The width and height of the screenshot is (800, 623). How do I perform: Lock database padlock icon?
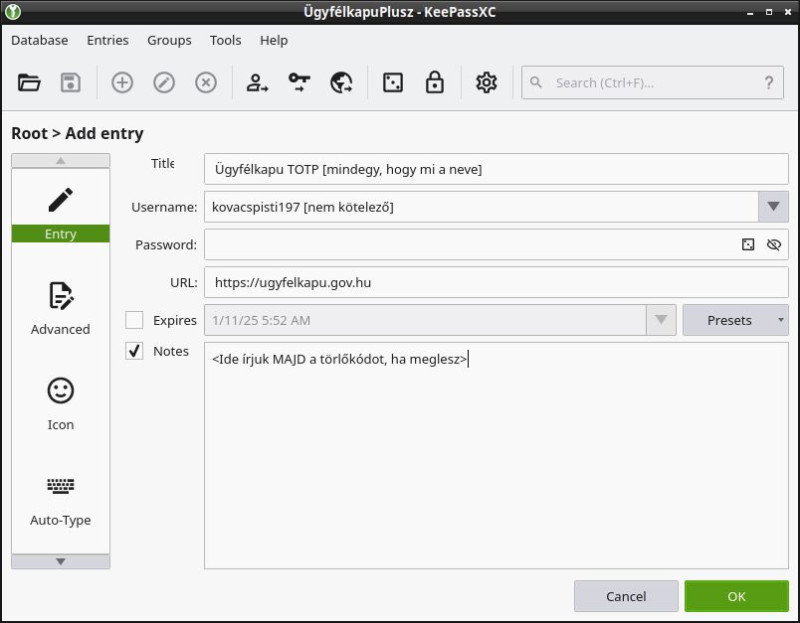[434, 83]
